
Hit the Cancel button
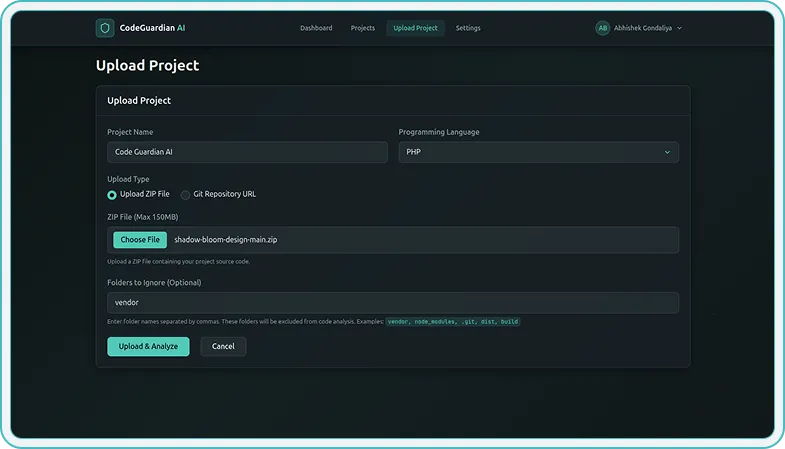point(223,346)
